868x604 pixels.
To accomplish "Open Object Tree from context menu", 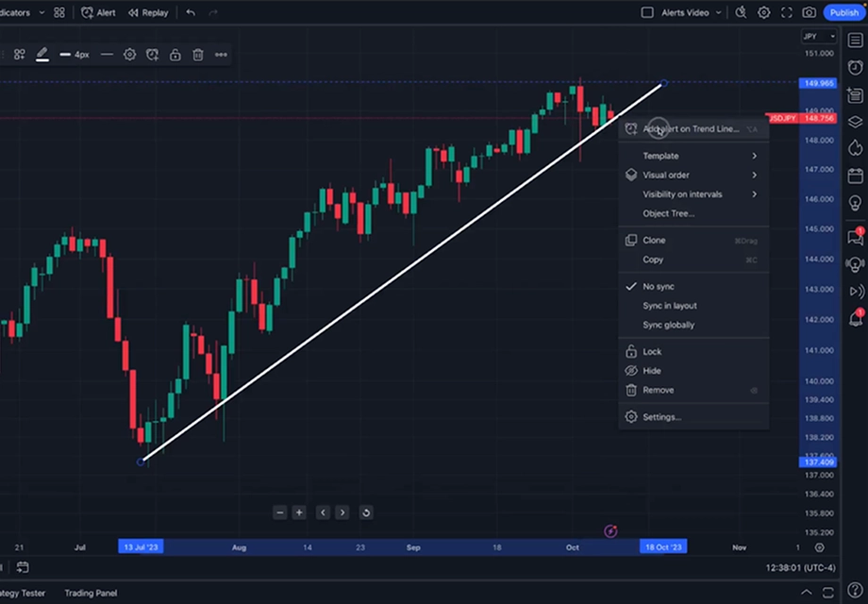I will click(693, 213).
